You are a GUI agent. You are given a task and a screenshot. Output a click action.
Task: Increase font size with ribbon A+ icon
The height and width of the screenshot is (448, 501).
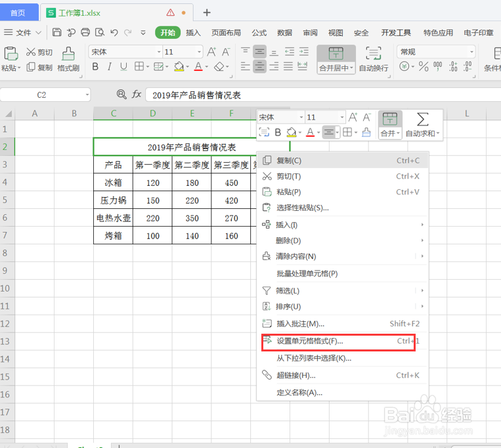click(211, 52)
